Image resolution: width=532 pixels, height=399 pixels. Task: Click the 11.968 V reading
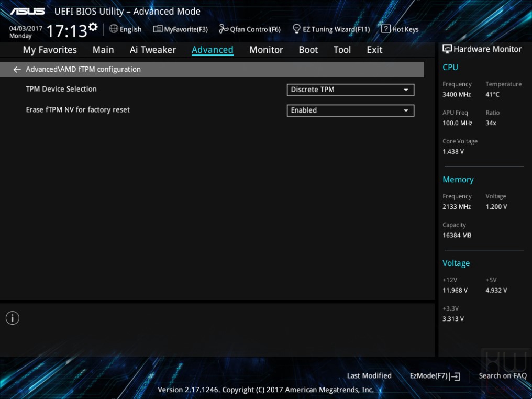(455, 291)
